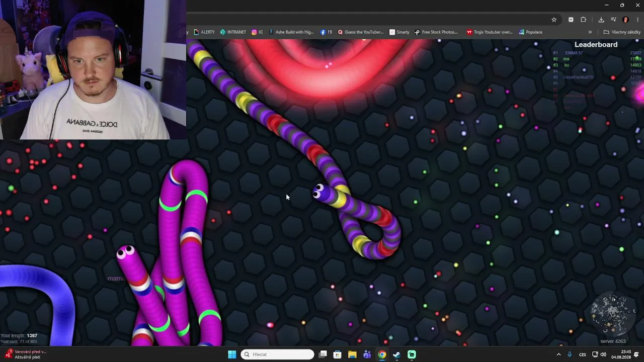Open the Free Stock Photos bookmark
The width and height of the screenshot is (644, 362).
(x=436, y=32)
